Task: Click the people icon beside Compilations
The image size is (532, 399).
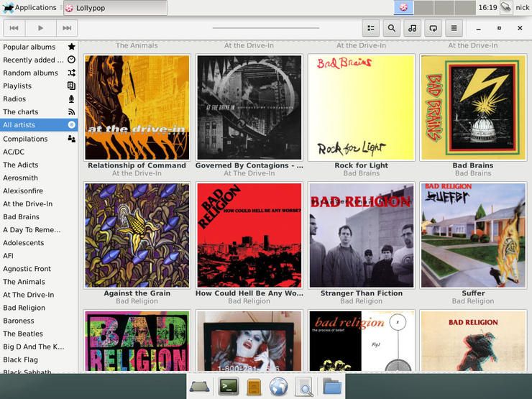Action: click(72, 139)
